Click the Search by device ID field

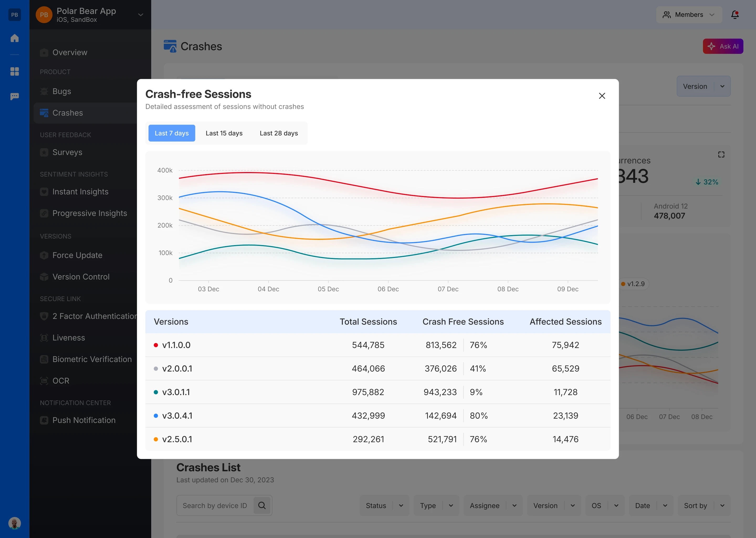215,505
